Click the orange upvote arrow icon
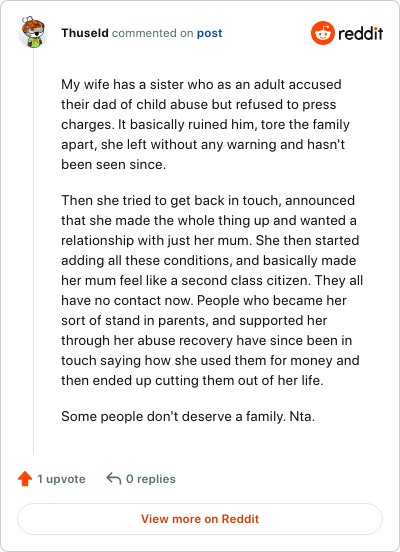The height and width of the screenshot is (552, 400). (x=25, y=479)
